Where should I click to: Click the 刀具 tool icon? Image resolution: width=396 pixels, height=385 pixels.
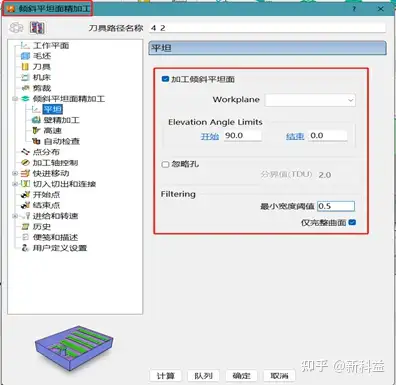(25, 67)
